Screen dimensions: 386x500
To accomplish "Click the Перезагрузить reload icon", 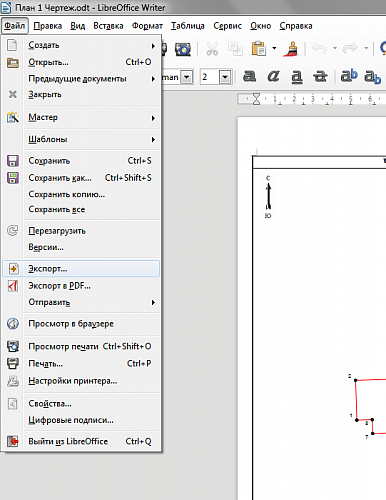I will (13, 230).
